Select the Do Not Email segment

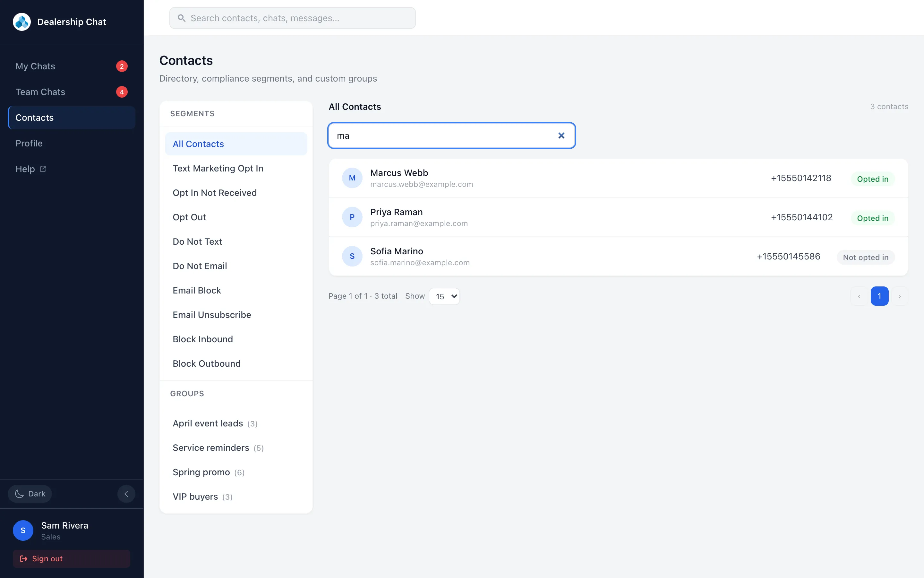[236, 266]
